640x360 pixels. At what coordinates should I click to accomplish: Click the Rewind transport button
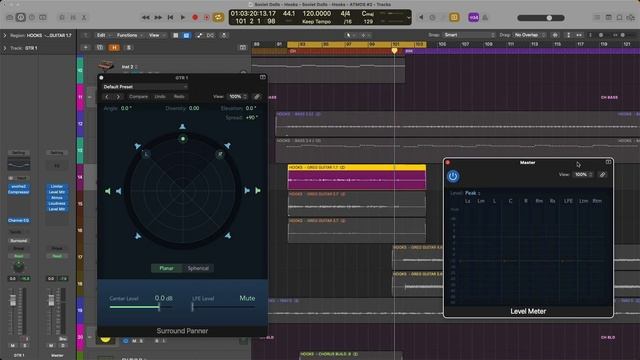click(145, 18)
